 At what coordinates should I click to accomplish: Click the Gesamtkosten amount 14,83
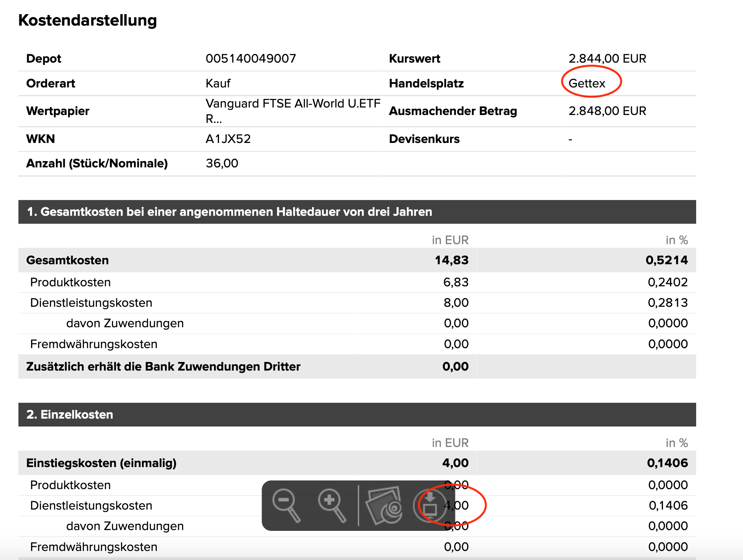click(451, 260)
